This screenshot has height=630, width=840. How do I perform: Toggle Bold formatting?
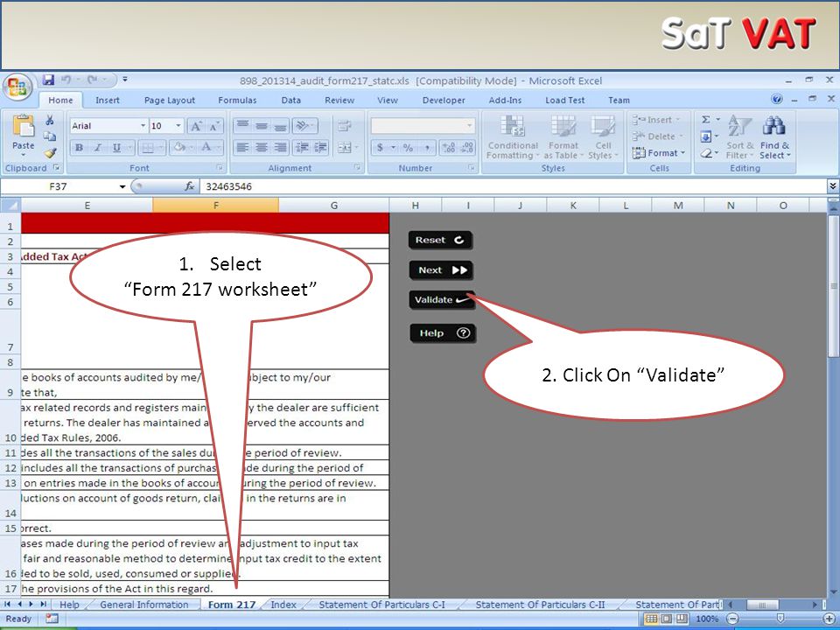tap(80, 147)
